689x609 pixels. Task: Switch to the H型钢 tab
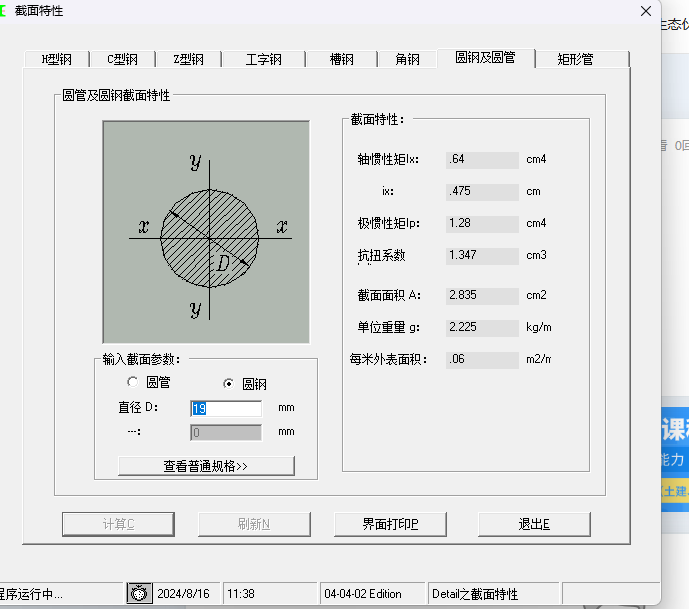[57, 59]
